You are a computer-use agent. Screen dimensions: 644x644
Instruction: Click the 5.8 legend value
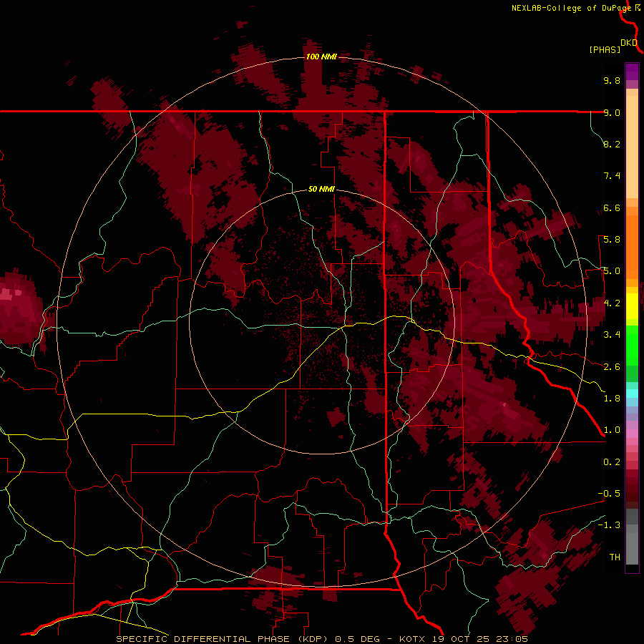click(x=612, y=240)
